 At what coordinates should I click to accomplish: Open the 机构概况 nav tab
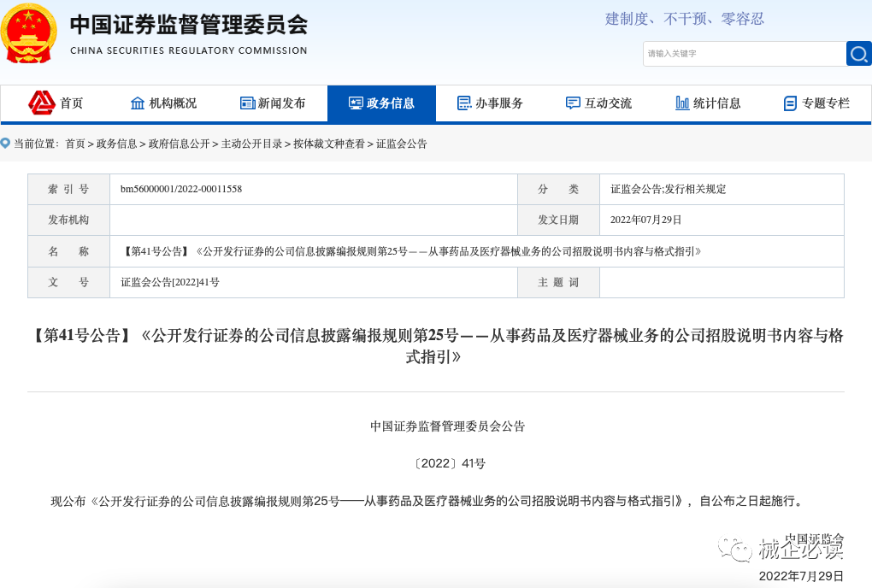[163, 103]
